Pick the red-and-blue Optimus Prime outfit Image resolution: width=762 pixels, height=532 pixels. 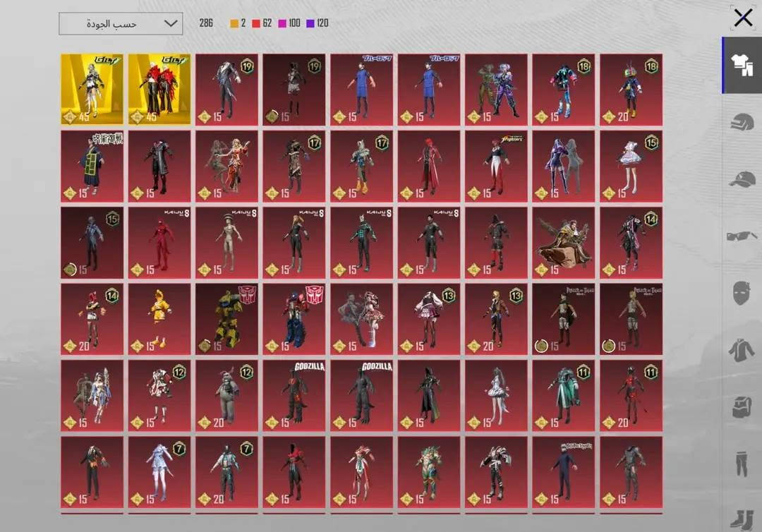coord(294,319)
